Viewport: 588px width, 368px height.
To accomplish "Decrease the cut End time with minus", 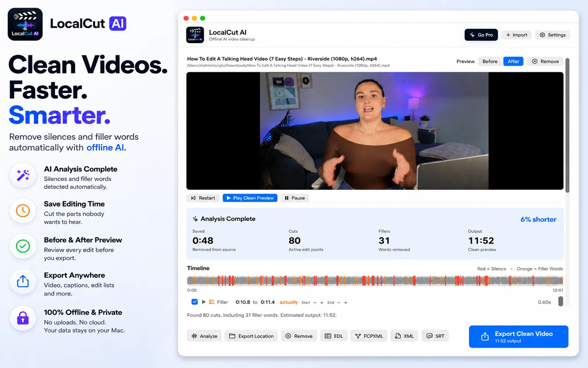I will (x=338, y=302).
